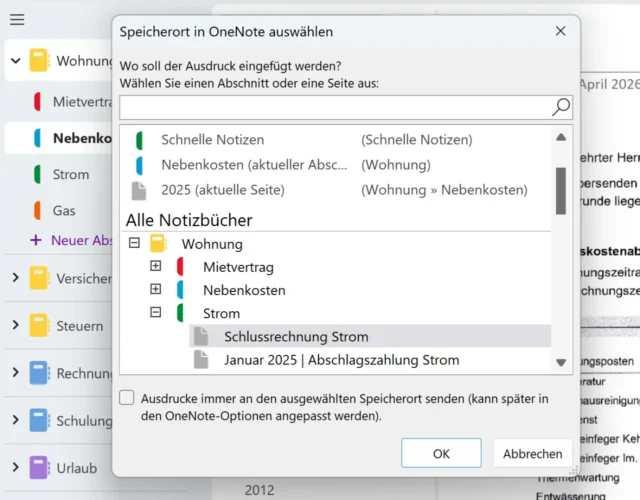Image resolution: width=640 pixels, height=500 pixels.
Task: Click the Versicherung notebook icon in sidebar
Action: point(39,278)
